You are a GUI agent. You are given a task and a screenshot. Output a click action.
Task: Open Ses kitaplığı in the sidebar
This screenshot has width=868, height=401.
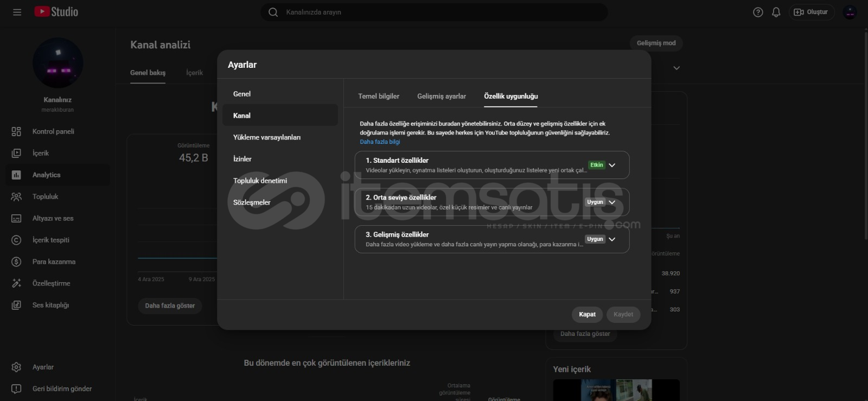pos(50,305)
